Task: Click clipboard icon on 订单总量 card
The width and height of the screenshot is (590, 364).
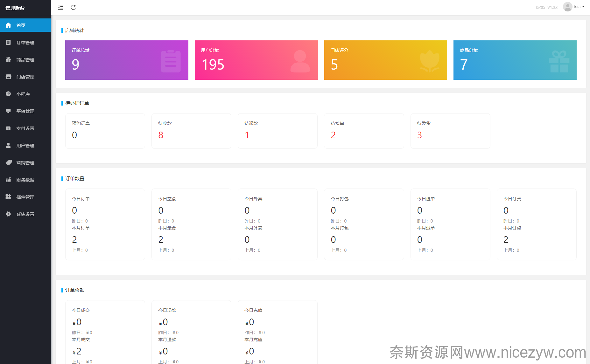Action: tap(171, 61)
